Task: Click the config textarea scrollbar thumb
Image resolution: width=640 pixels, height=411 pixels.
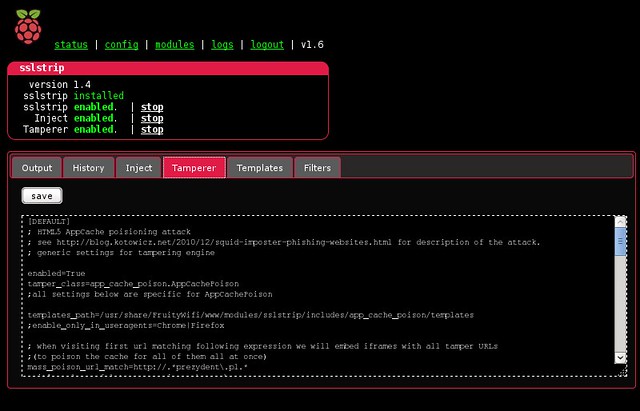Action: point(620,242)
